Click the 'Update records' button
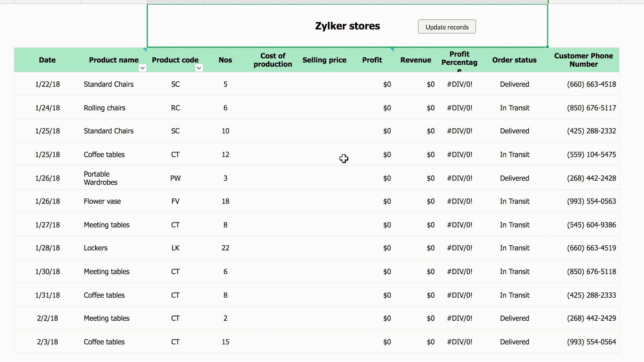Viewport: 644px width, 362px height. (x=447, y=27)
